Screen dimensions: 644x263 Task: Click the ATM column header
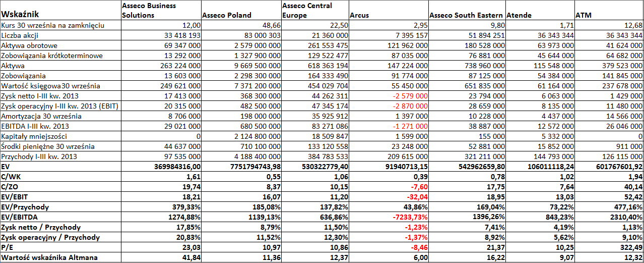609,10
